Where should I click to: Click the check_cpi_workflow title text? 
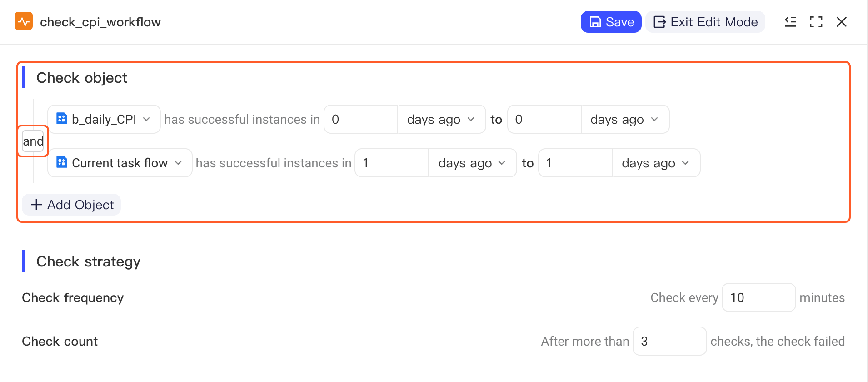tap(100, 22)
